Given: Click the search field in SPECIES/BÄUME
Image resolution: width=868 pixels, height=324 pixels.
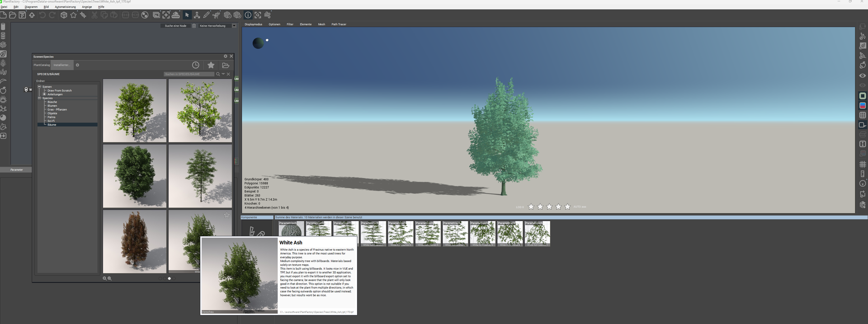Looking at the screenshot, I should tap(189, 74).
